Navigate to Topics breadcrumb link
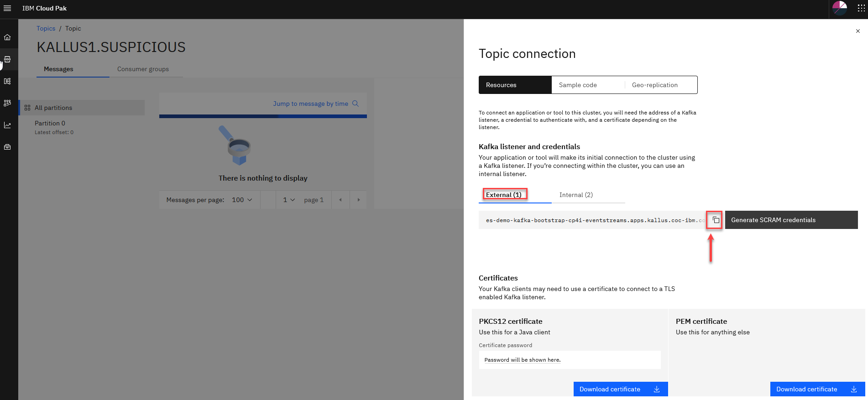The width and height of the screenshot is (868, 400). click(x=46, y=28)
